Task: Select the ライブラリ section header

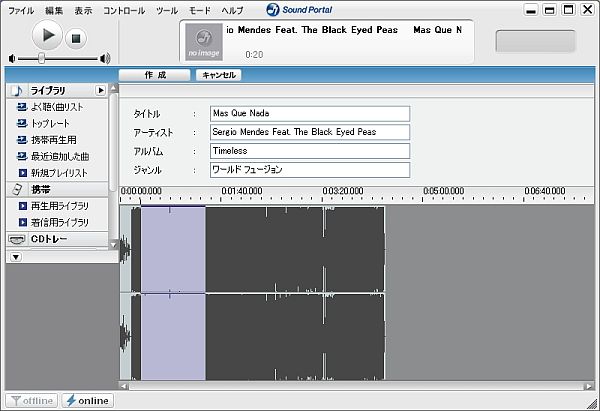Action: click(x=57, y=91)
